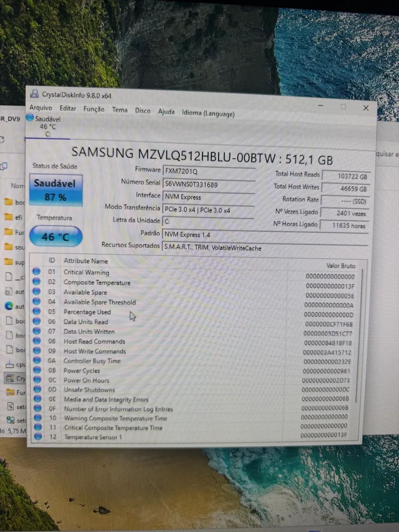
Task: Click the Edge HTML file icon in Explorer
Action: click(9, 306)
